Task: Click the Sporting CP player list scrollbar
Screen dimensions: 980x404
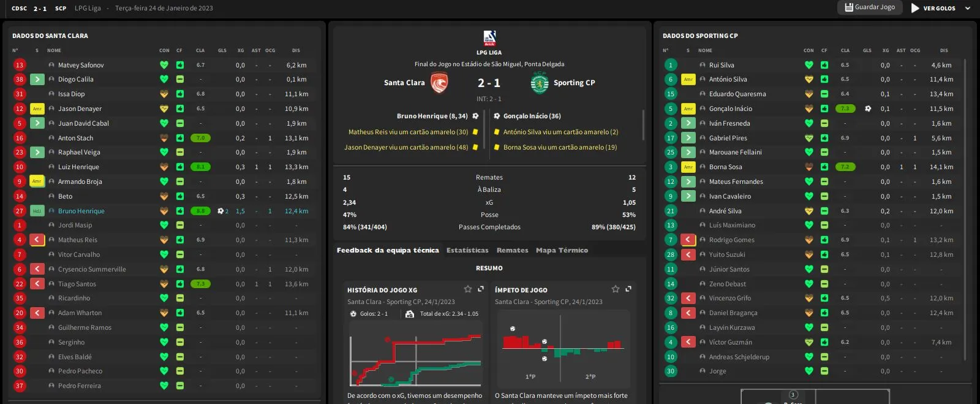Action: click(x=965, y=208)
